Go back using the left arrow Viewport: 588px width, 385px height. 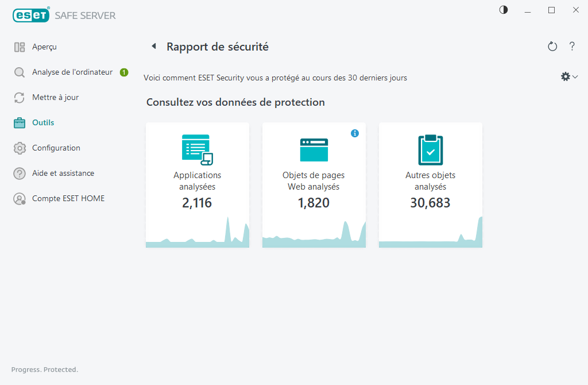154,45
